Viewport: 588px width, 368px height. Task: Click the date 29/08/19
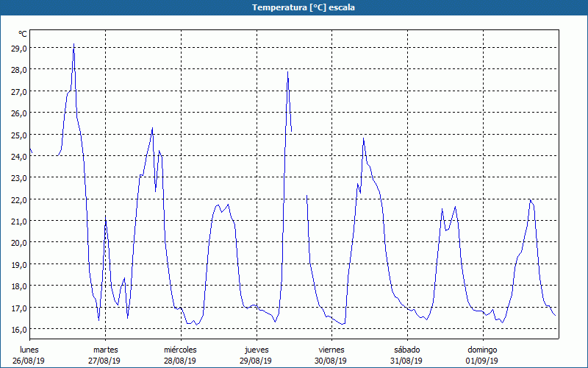click(256, 361)
